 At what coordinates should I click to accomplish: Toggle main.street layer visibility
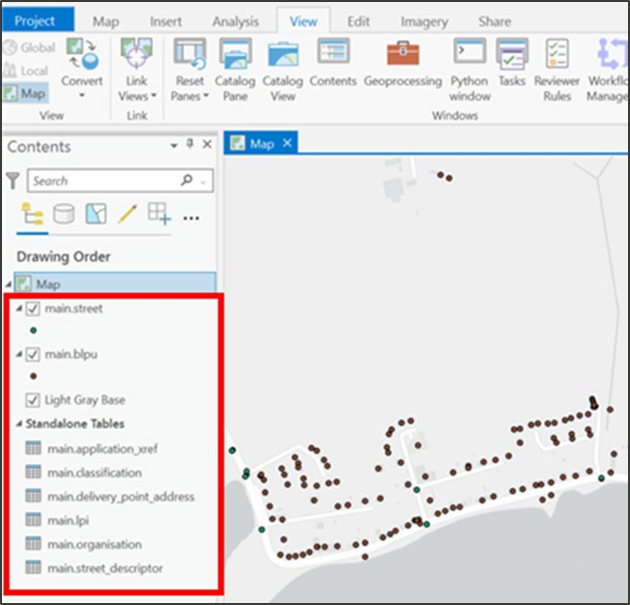pyautogui.click(x=33, y=309)
